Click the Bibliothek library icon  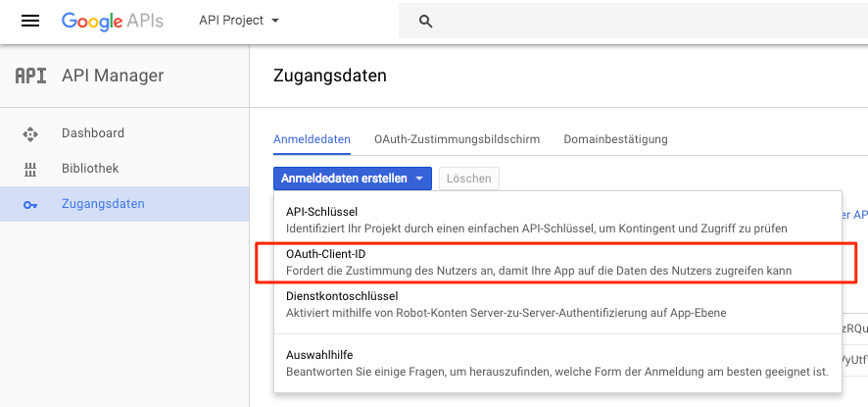30,169
